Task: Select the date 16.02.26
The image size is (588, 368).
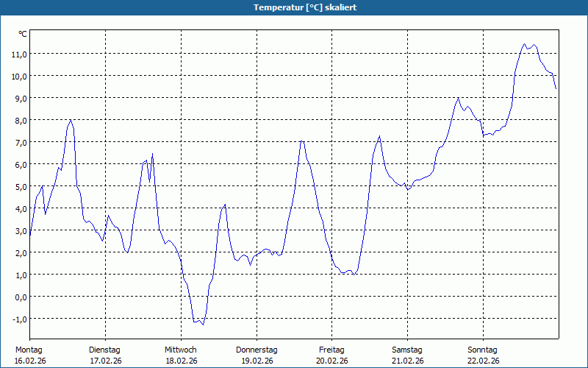Action: pos(30,361)
